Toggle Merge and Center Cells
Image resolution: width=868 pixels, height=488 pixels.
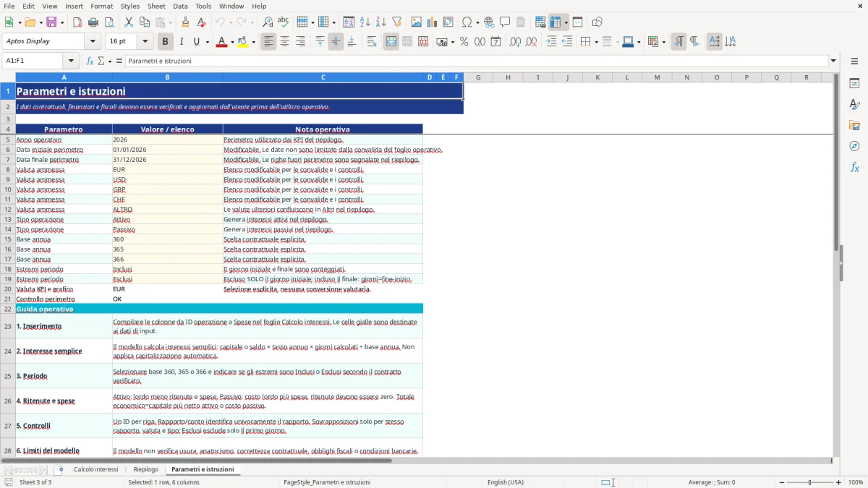[x=391, y=42]
